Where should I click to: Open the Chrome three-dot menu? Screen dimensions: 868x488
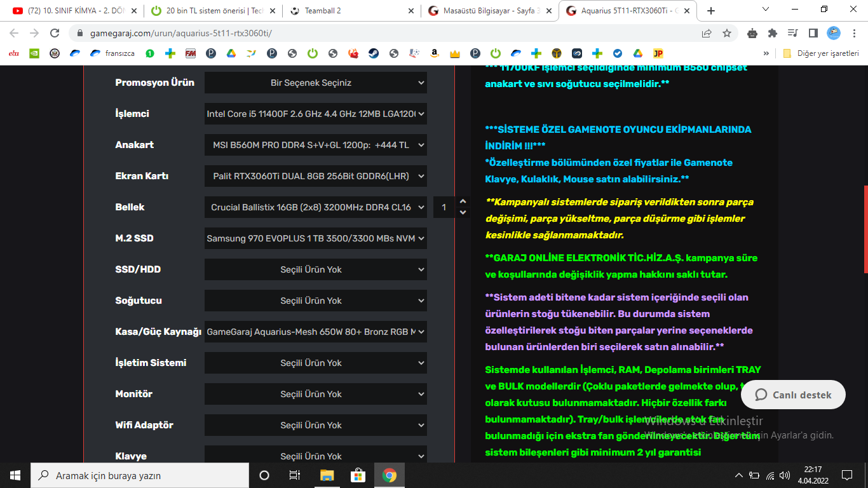pyautogui.click(x=854, y=33)
